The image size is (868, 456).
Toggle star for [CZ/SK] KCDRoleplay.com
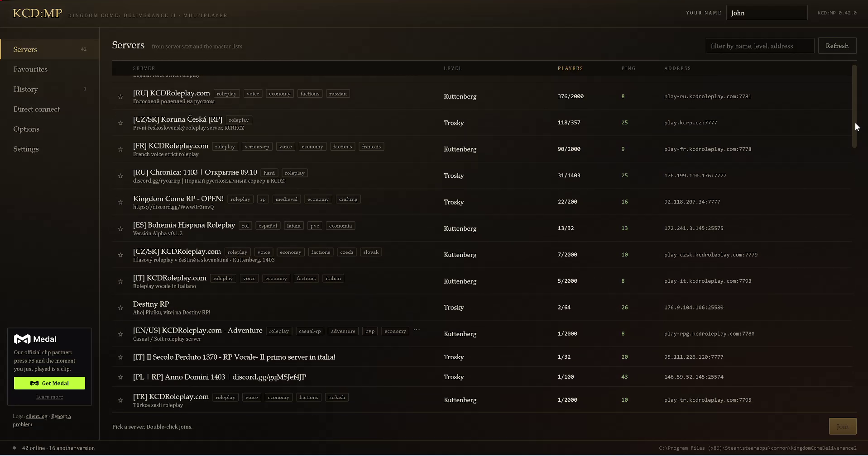coord(120,255)
